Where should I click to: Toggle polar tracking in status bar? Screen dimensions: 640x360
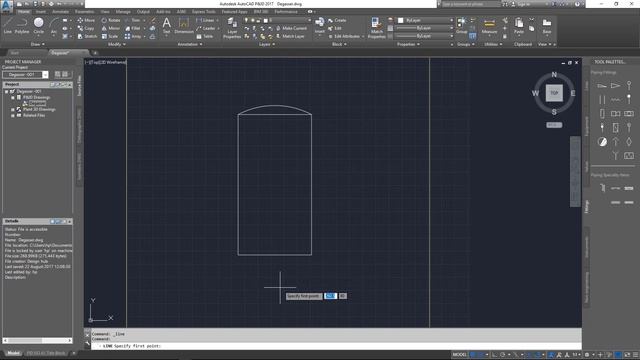[503, 355]
